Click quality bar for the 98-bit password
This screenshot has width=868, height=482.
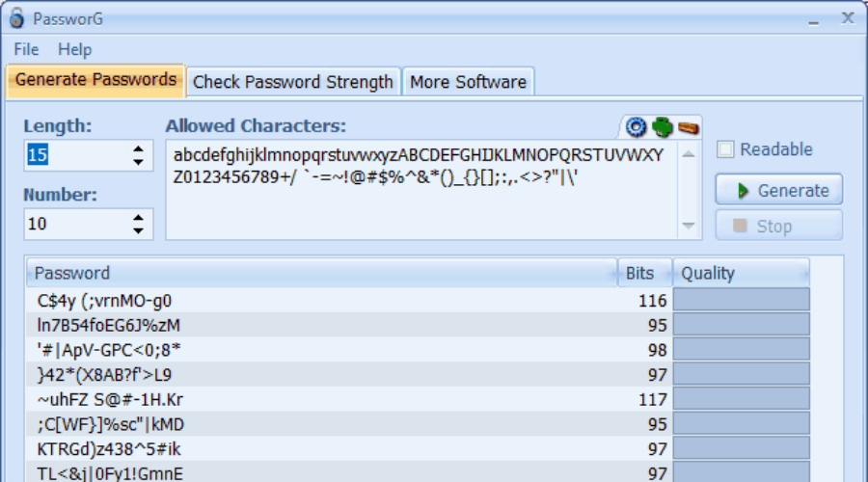[742, 349]
